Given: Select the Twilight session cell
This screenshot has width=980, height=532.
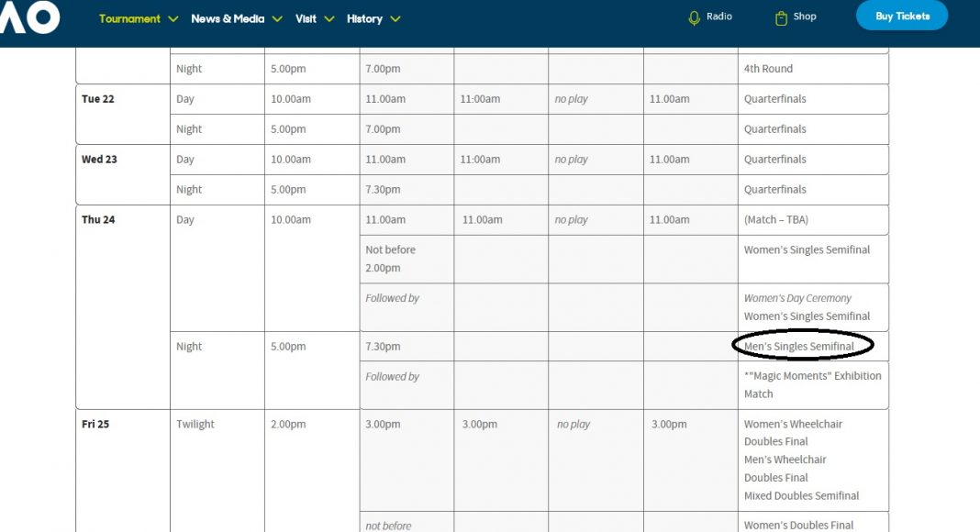Looking at the screenshot, I should [195, 425].
